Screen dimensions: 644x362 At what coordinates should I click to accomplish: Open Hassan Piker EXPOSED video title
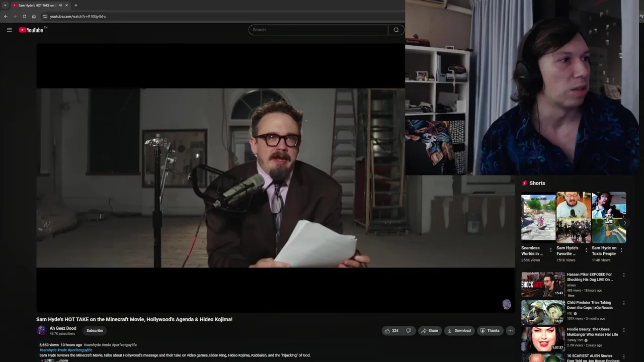click(590, 277)
